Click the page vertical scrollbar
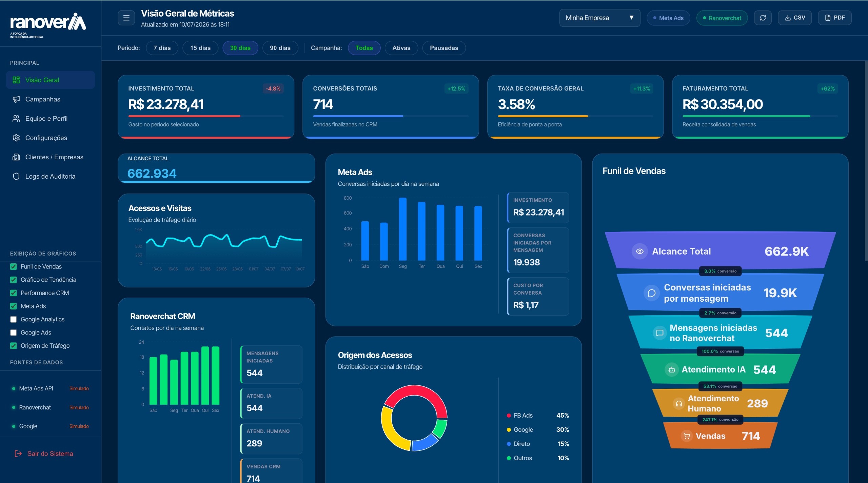Screen dimensions: 868x483 (866, 161)
